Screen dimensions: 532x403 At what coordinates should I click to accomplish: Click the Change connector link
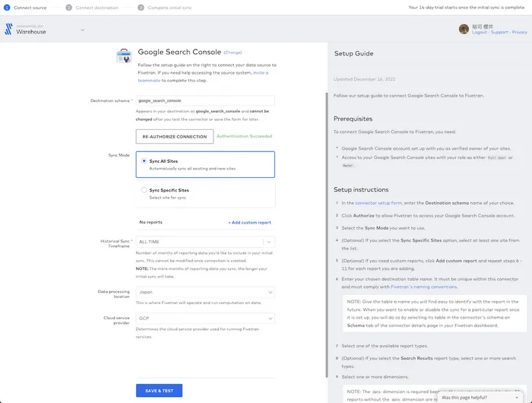pos(233,53)
